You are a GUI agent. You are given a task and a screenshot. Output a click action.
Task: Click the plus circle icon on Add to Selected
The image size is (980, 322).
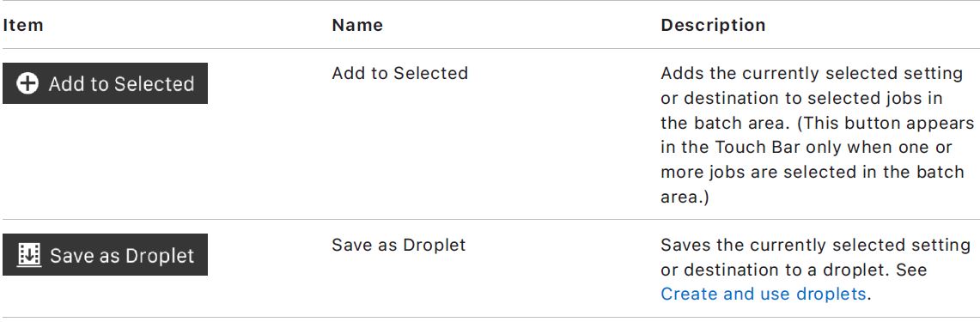click(x=27, y=83)
